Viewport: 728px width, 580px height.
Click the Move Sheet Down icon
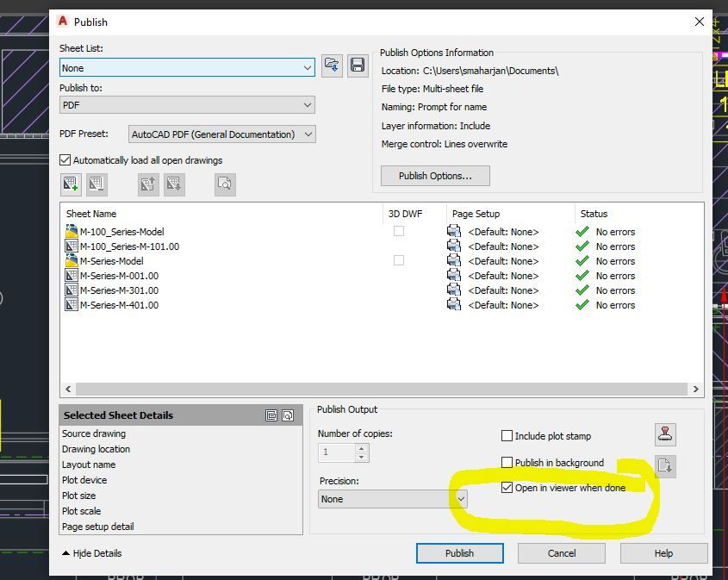click(x=174, y=184)
